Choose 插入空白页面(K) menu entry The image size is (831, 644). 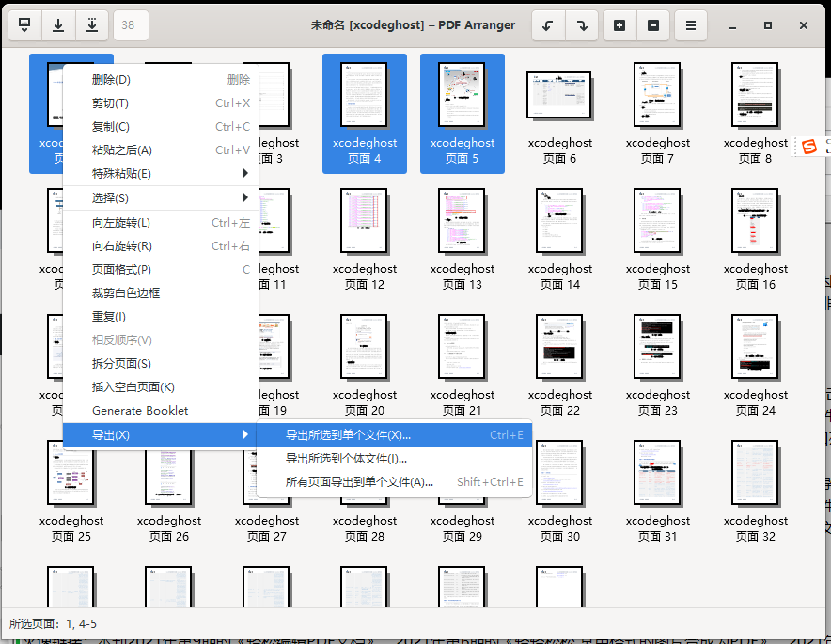(161, 387)
